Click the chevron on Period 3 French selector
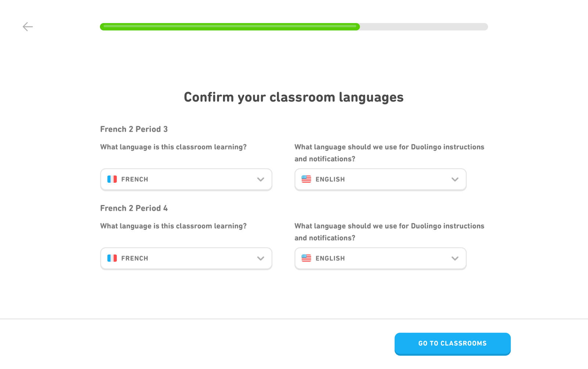The height and width of the screenshot is (369, 588). coord(261,179)
